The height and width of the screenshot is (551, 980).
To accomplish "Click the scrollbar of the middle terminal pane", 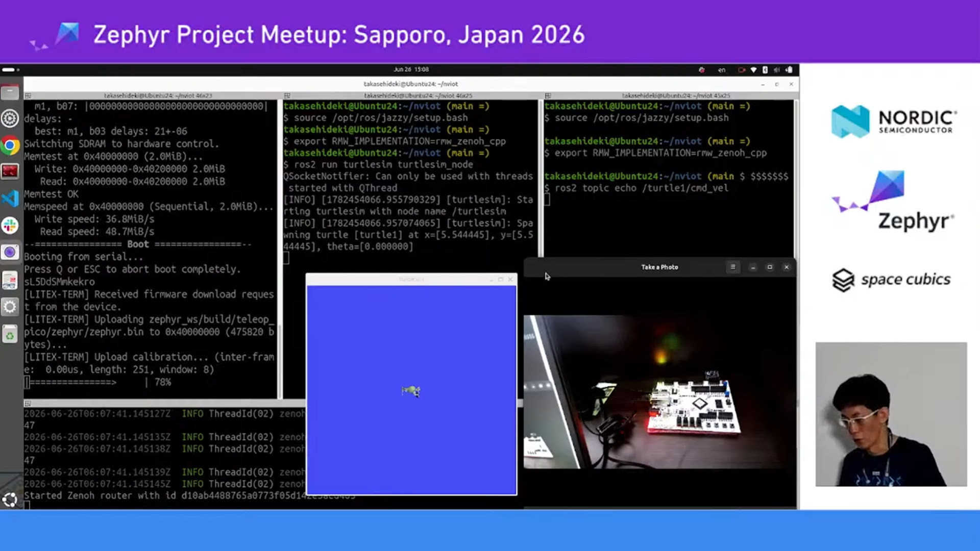I will point(540,179).
